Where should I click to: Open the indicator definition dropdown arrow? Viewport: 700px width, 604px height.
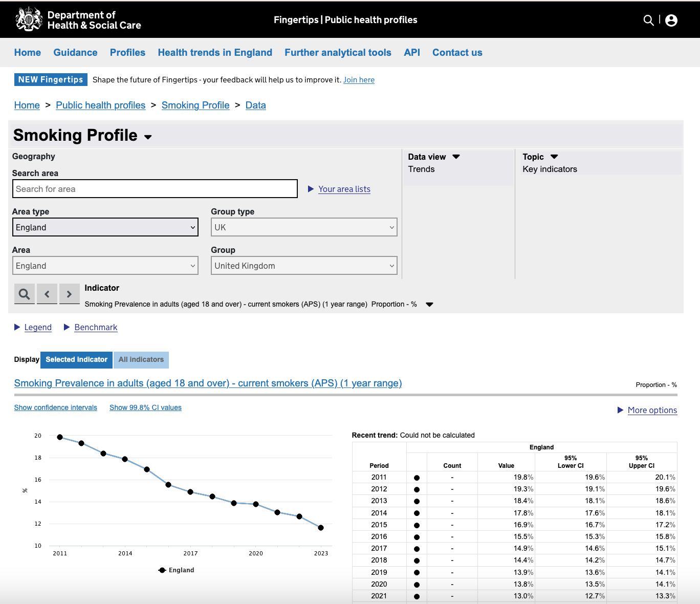tap(429, 304)
